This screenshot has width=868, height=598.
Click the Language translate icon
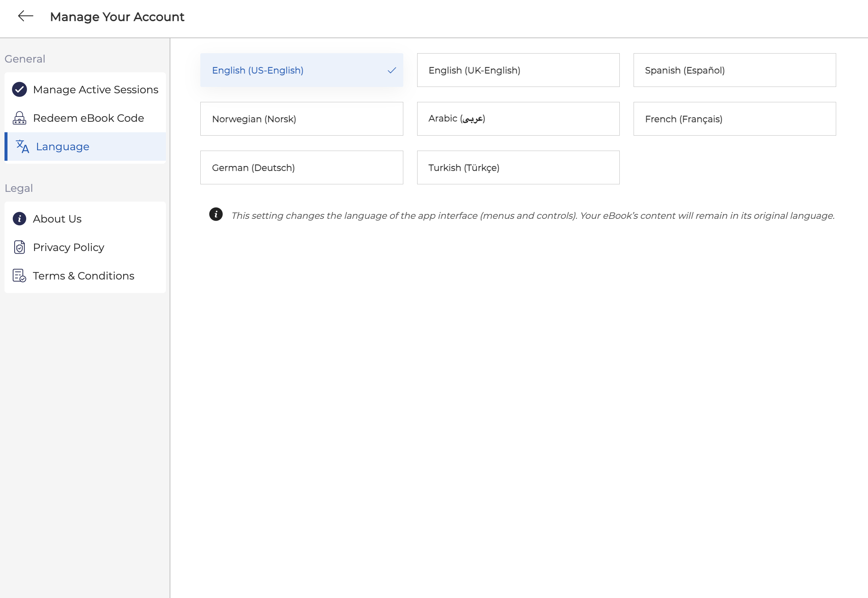(x=22, y=147)
